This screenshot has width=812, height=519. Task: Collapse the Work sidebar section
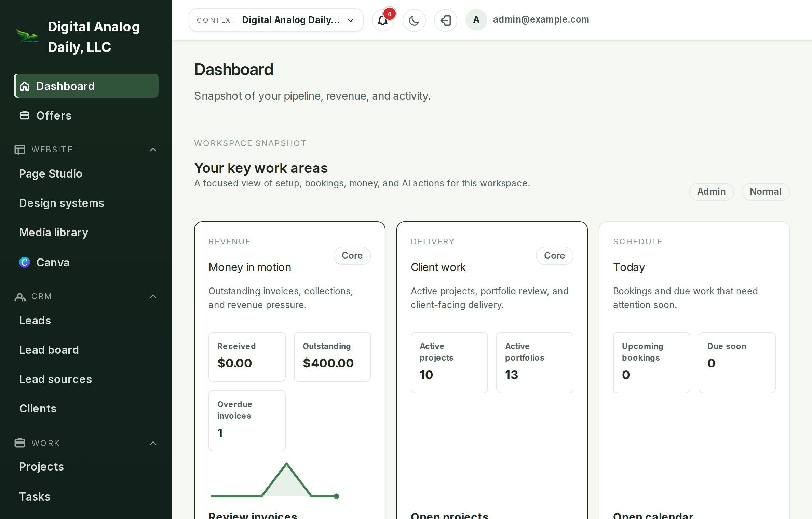[x=153, y=443]
